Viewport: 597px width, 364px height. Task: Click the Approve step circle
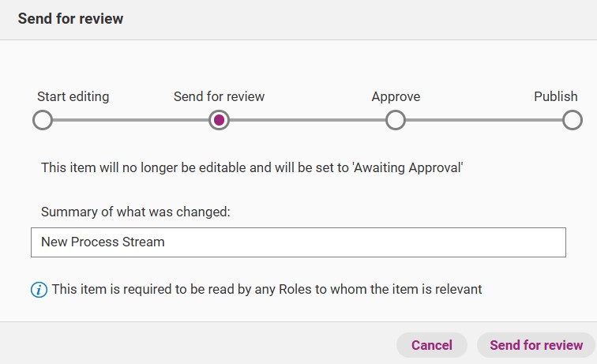coord(396,120)
